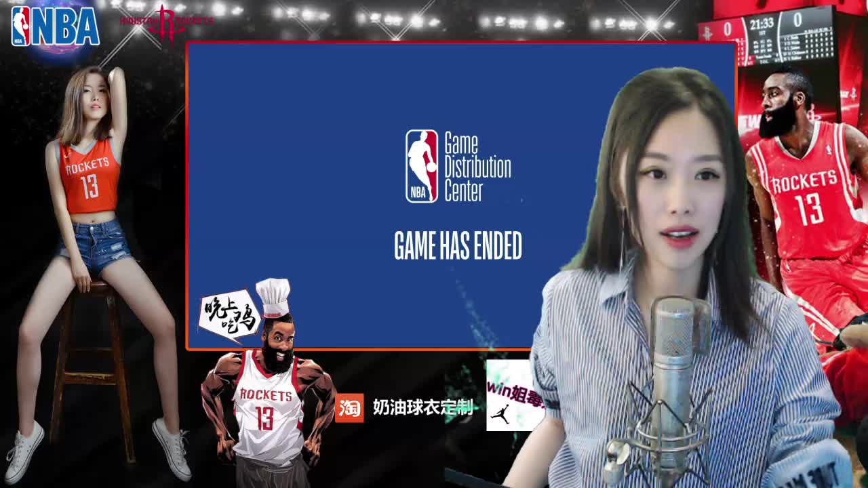Click the orange Taobao icon
This screenshot has width=868, height=488.
349,407
